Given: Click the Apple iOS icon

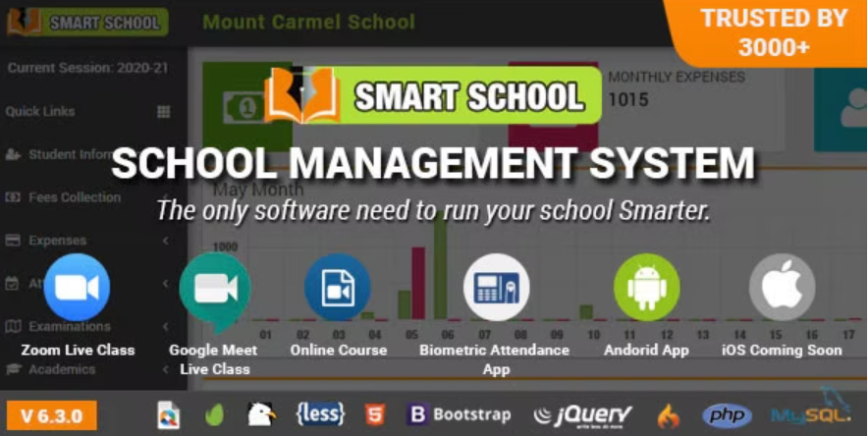Looking at the screenshot, I should (783, 287).
